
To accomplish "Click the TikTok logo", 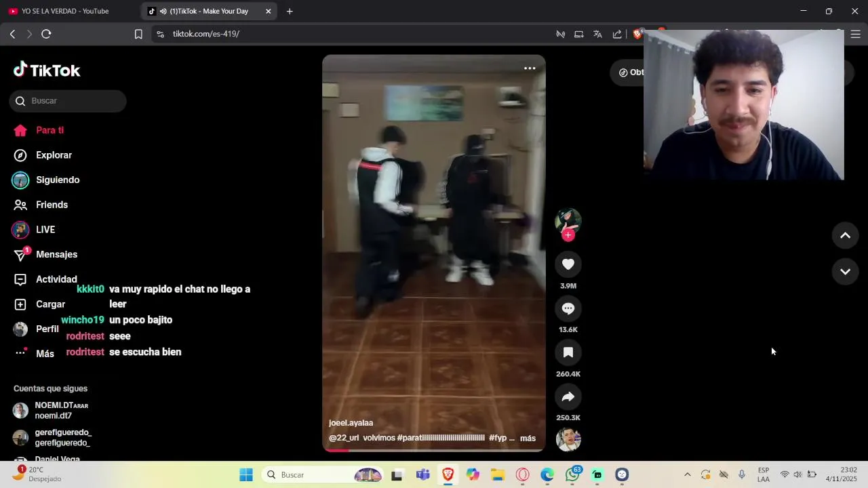I will pos(47,70).
